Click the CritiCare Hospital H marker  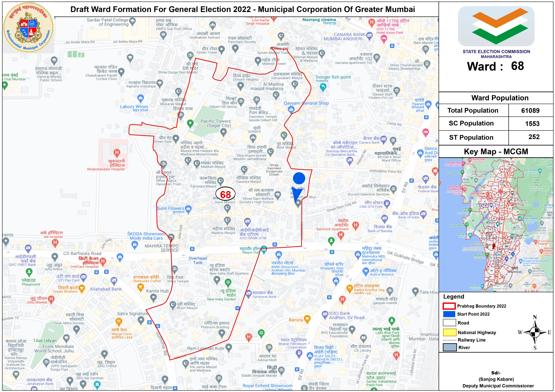click(x=103, y=261)
